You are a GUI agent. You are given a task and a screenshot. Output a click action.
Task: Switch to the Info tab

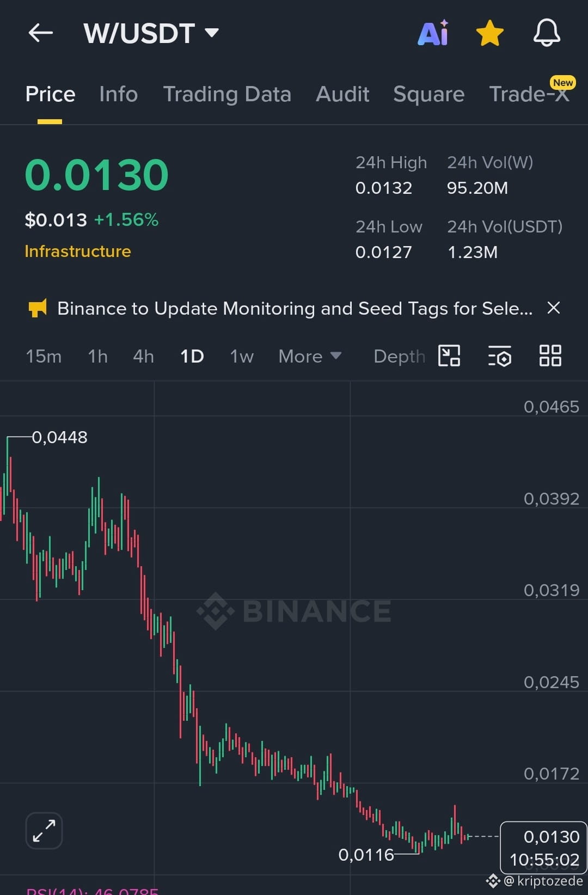click(118, 94)
